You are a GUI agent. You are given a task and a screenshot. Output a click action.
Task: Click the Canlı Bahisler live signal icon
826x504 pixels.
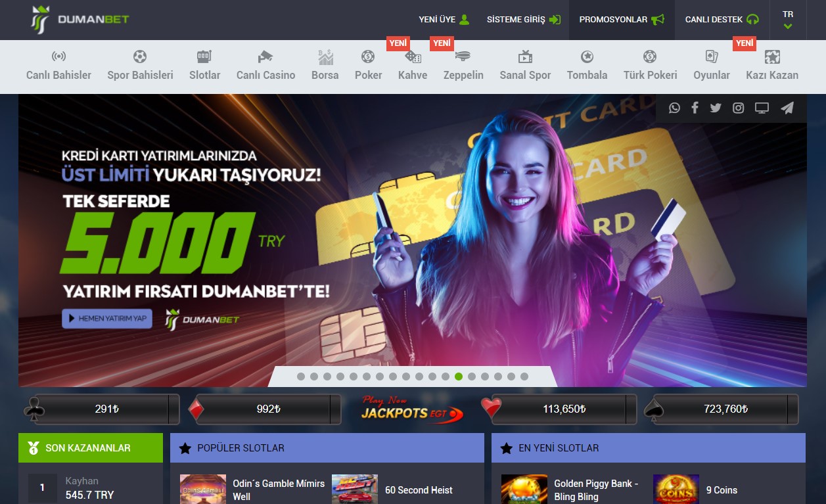[59, 57]
